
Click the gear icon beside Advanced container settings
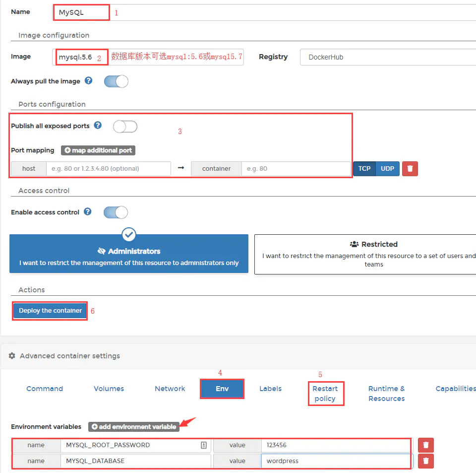pyautogui.click(x=12, y=356)
